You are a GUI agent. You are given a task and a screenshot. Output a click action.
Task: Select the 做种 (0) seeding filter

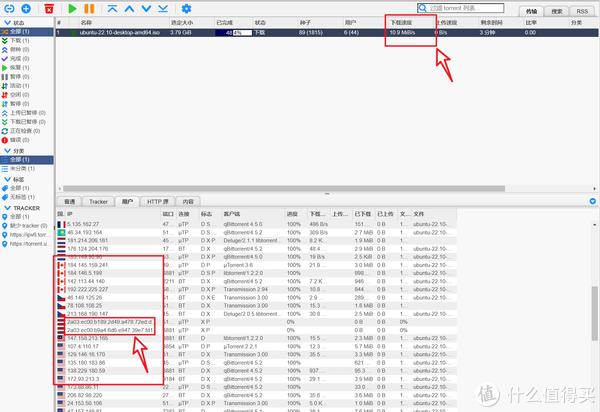(x=27, y=49)
